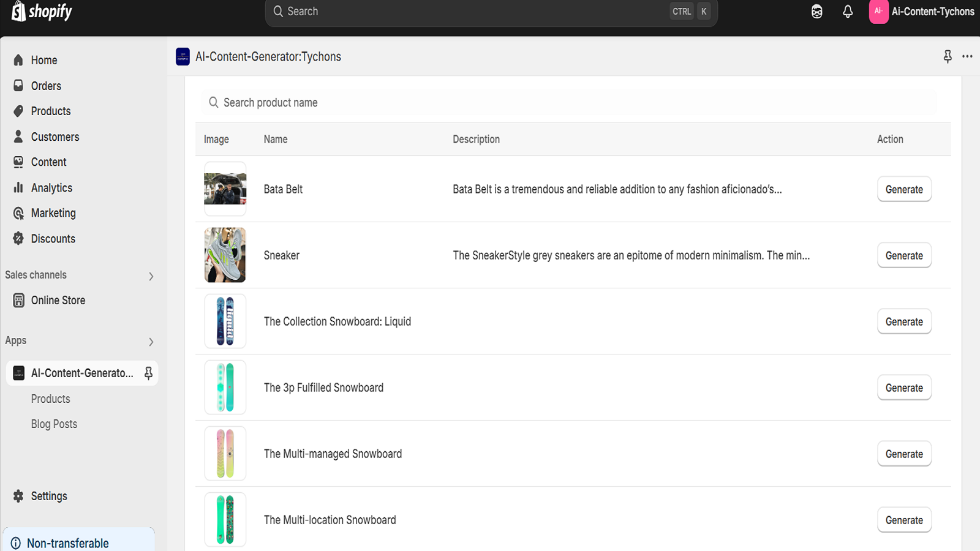Viewport: 980px width, 551px height.
Task: Generate for The 3p Fulfilled Snowboard
Action: pos(904,388)
